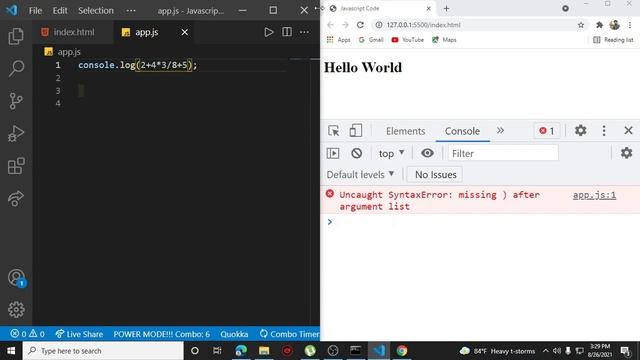
Task: Open Chrome Reading list
Action: (613, 40)
